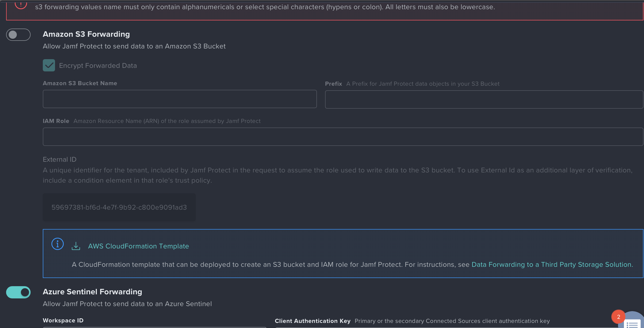644x328 pixels.
Task: Click the Amazon S3 Forwarding heading
Action: pos(86,34)
